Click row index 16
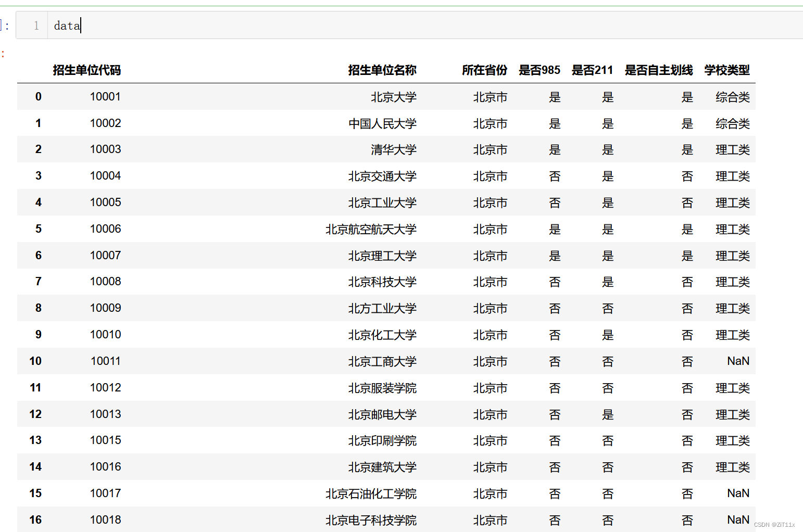This screenshot has width=803, height=532. pyautogui.click(x=35, y=520)
